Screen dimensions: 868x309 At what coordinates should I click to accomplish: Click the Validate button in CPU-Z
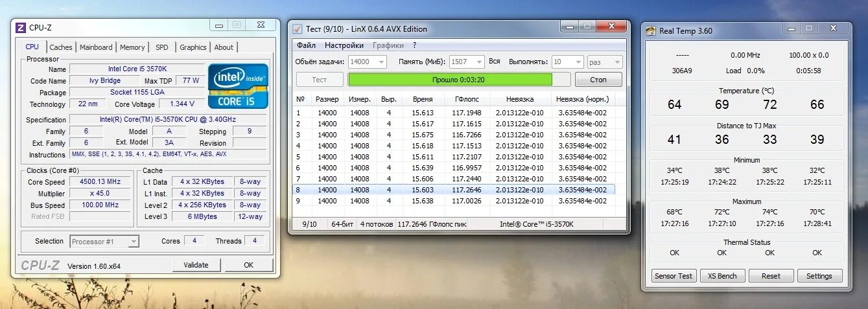196,265
